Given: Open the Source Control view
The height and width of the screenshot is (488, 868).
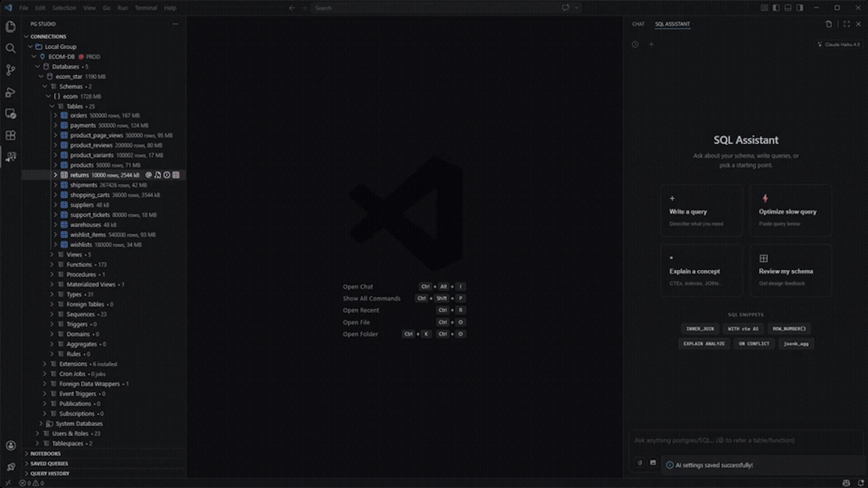Looking at the screenshot, I should click(10, 70).
